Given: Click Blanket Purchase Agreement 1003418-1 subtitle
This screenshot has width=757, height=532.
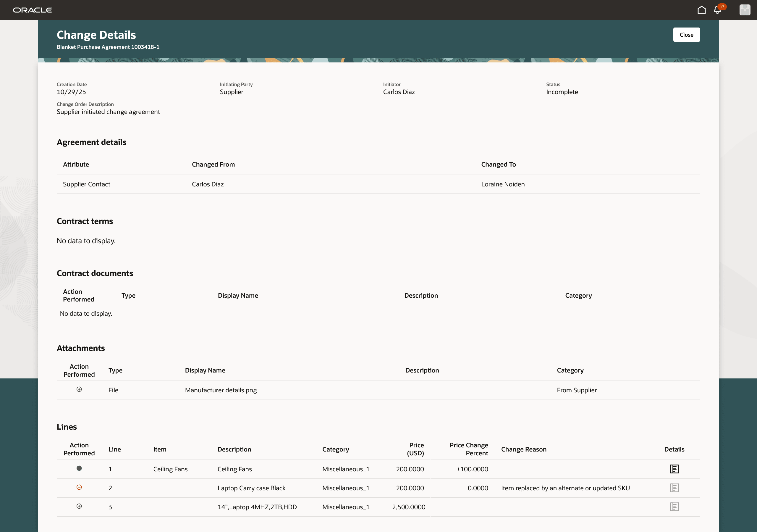Looking at the screenshot, I should tap(108, 47).
